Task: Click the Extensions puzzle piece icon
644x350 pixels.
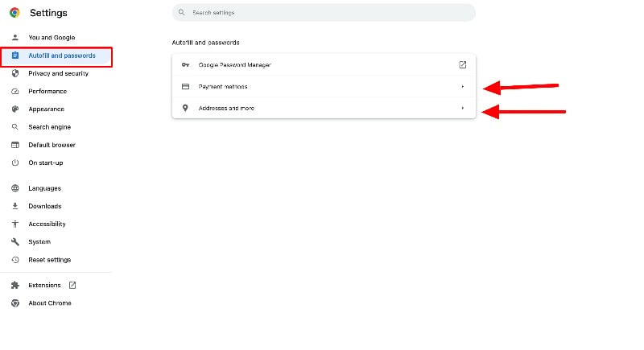Action: coord(14,285)
